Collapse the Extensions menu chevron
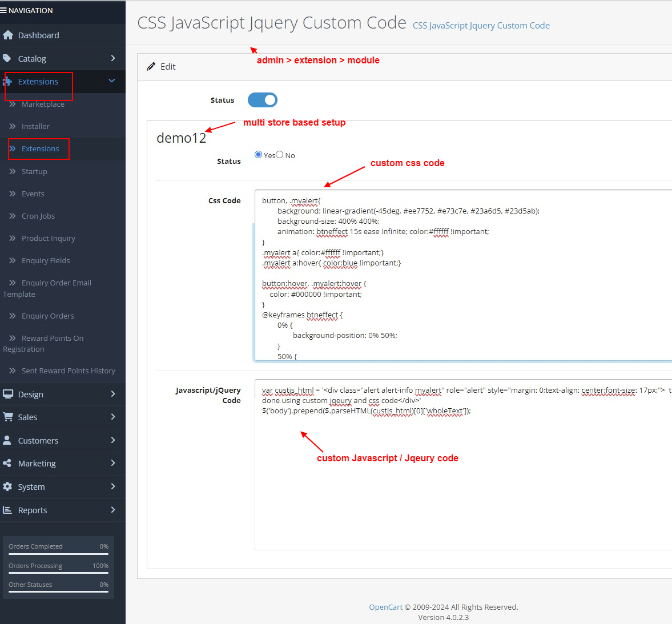672x624 pixels. click(x=112, y=81)
